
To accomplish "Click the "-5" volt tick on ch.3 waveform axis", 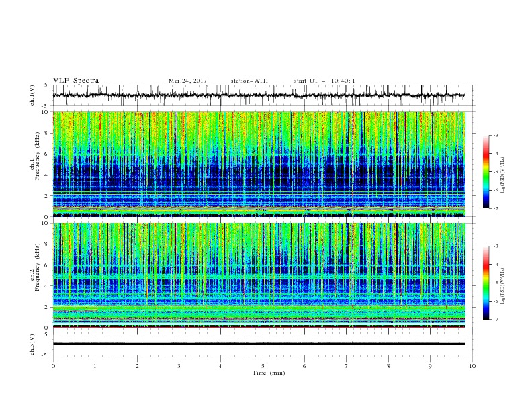I will [46, 355].
